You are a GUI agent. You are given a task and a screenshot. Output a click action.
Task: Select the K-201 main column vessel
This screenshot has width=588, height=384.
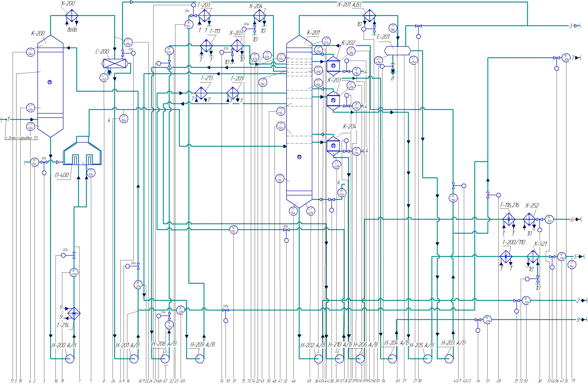click(299, 121)
